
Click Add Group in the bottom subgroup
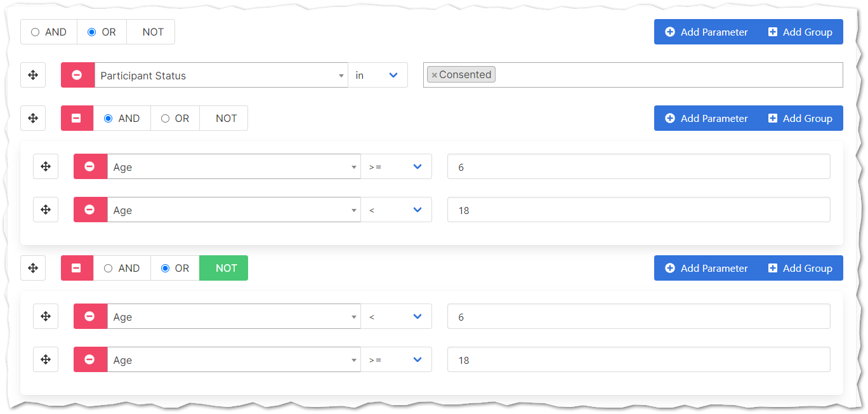pos(800,268)
